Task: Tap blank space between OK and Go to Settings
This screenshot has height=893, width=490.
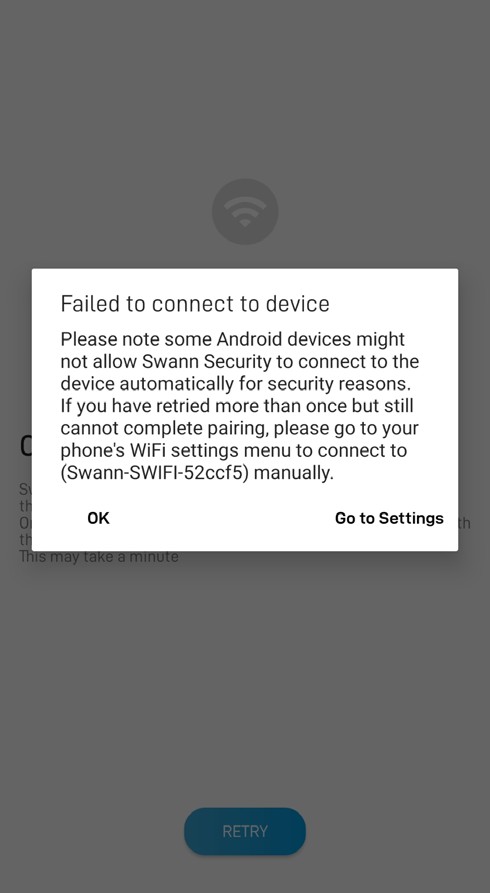Action: (x=222, y=518)
